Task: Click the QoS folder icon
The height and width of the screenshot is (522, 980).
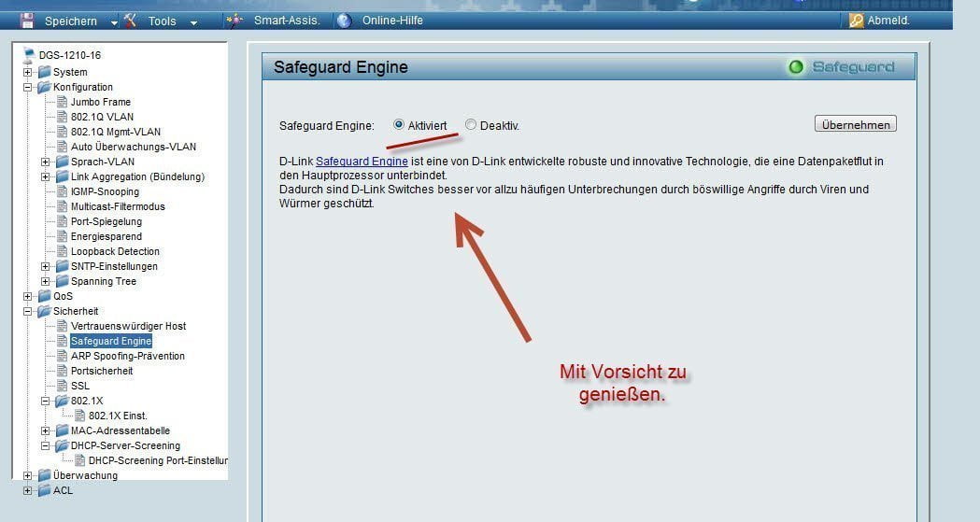Action: pos(44,296)
